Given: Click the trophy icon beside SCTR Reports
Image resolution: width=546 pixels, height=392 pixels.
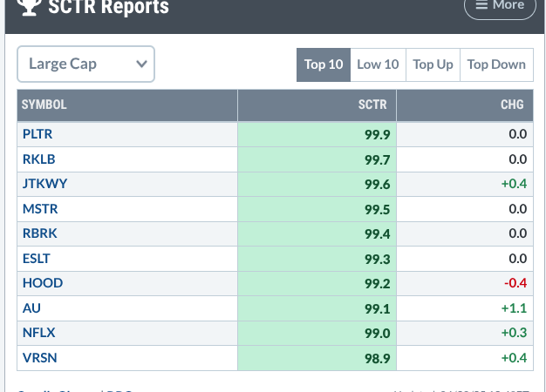Looking at the screenshot, I should pos(30,6).
